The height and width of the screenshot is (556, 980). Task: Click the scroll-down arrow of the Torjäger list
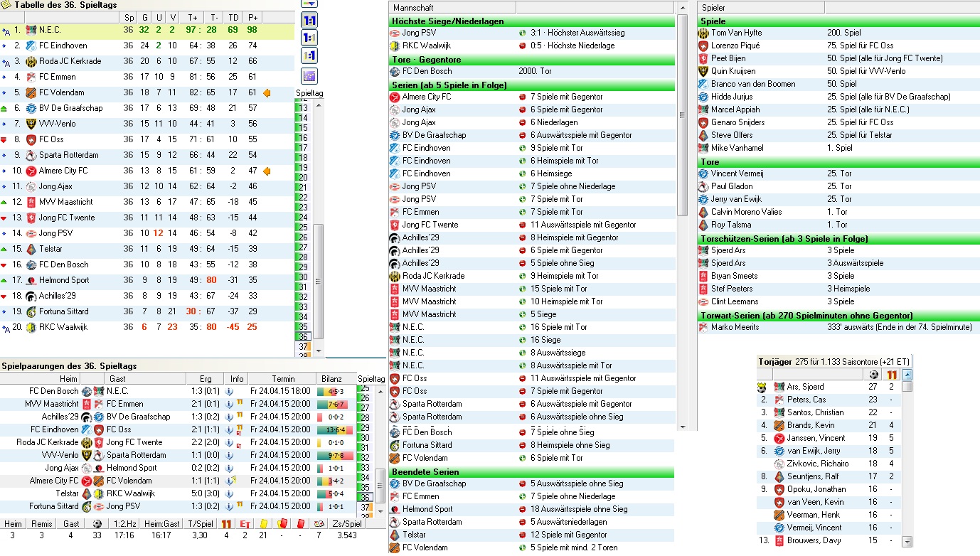(907, 542)
